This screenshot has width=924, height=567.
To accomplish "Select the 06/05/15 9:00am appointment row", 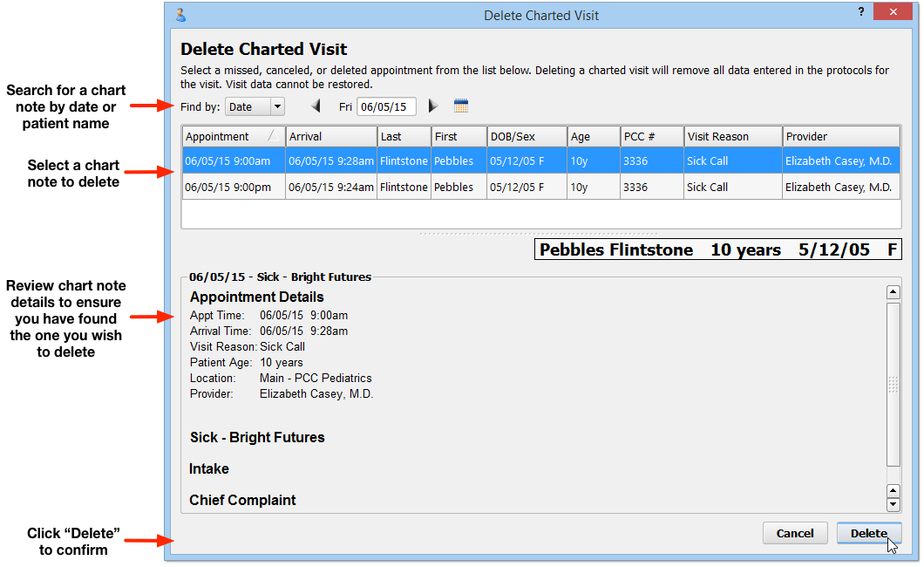I will (x=541, y=161).
